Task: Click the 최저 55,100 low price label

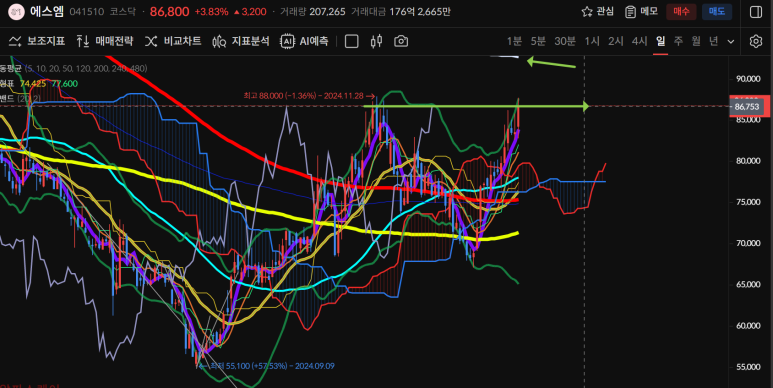Action: (x=268, y=366)
